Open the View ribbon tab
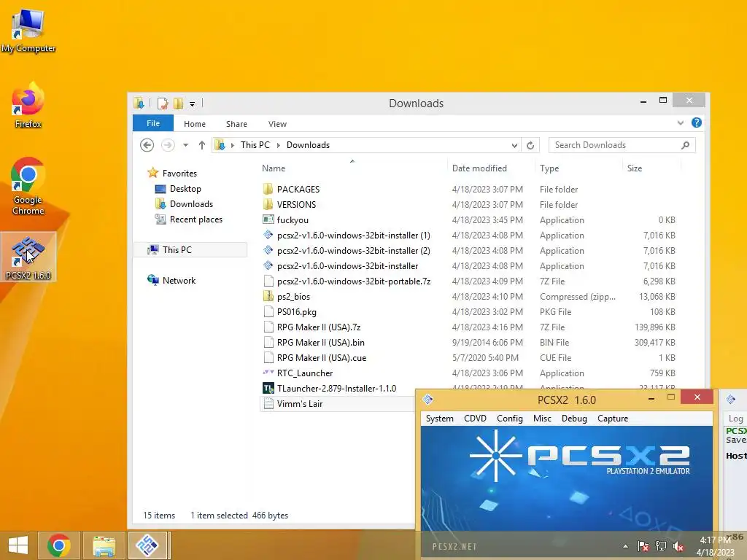Image resolution: width=747 pixels, height=560 pixels. 277,124
